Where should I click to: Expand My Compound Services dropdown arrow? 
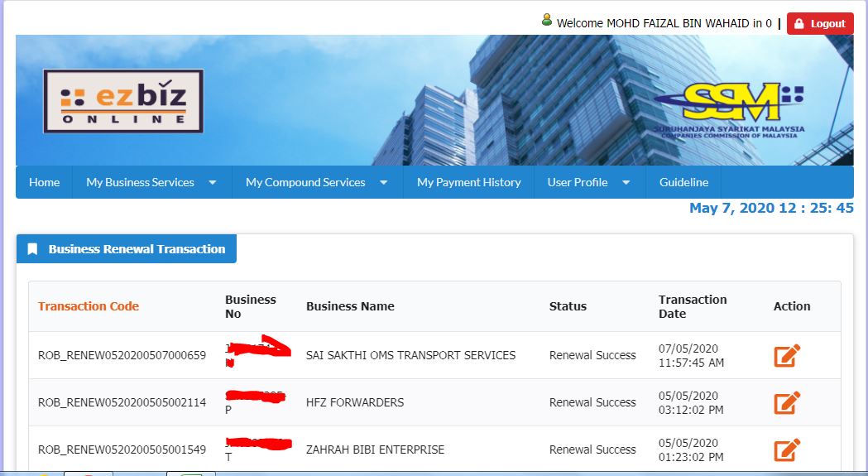click(383, 182)
